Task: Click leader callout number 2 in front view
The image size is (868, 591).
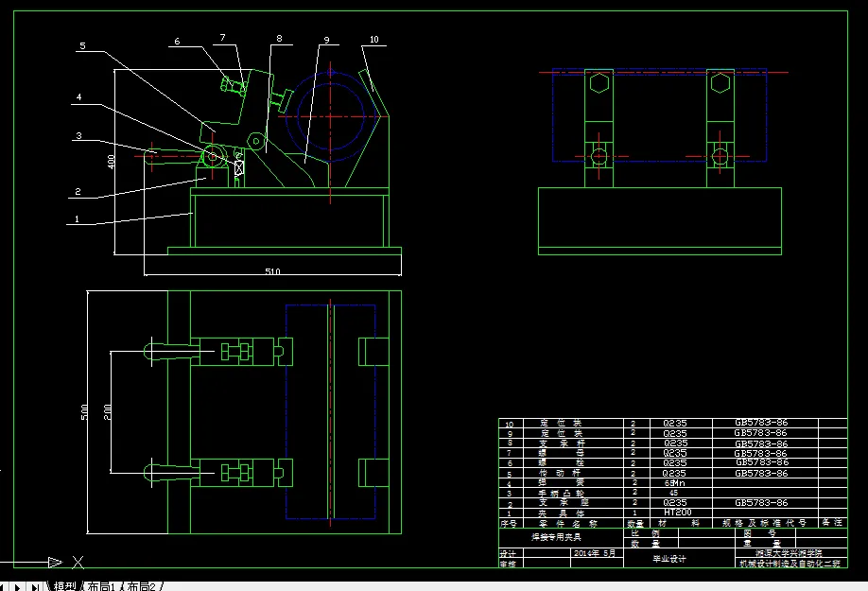Action: tap(78, 191)
